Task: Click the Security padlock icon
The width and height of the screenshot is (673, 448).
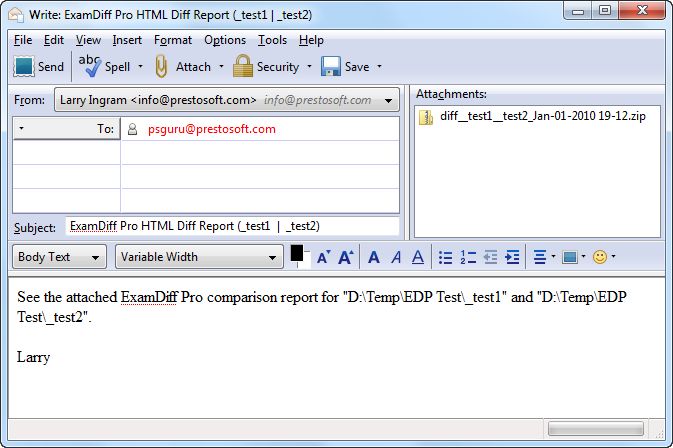Action: (x=243, y=66)
